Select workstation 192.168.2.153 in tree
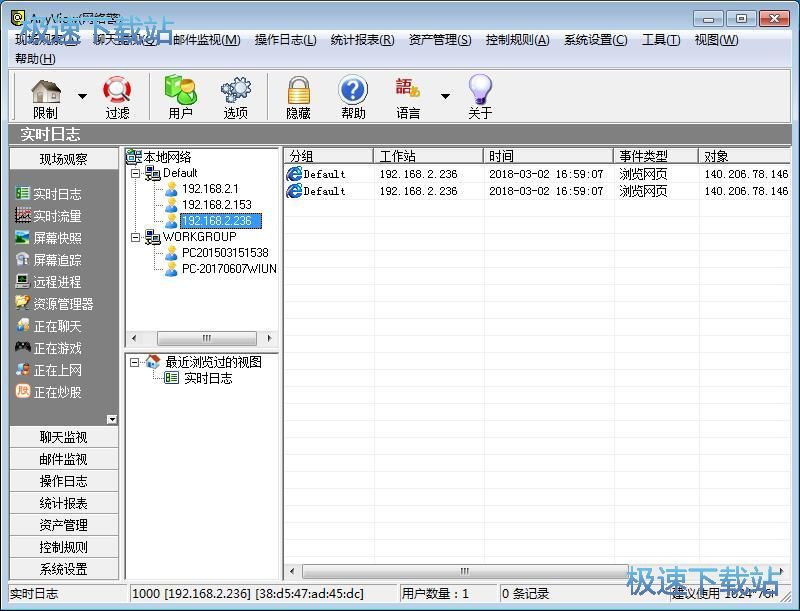Screen dimensions: 800x611 216,205
